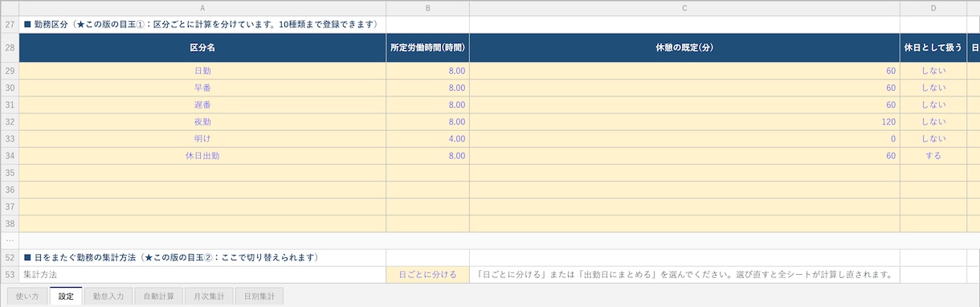Select the 120 break cell for 夜勤
980x307 pixels.
tap(684, 121)
